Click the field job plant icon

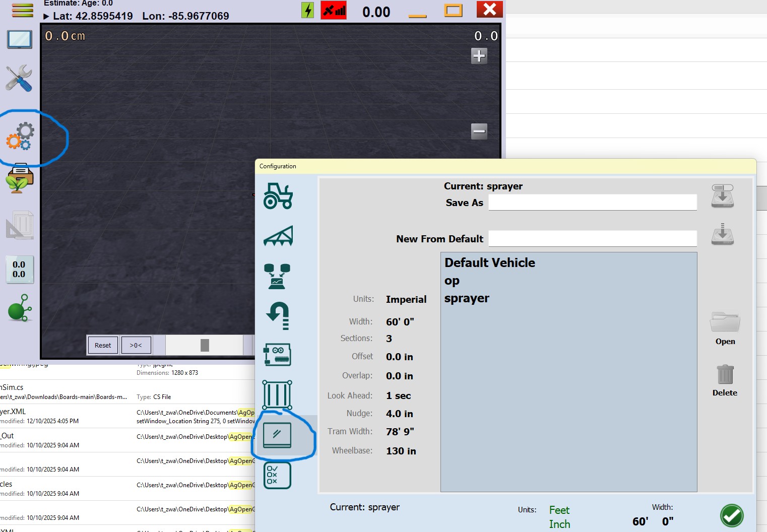click(x=20, y=178)
